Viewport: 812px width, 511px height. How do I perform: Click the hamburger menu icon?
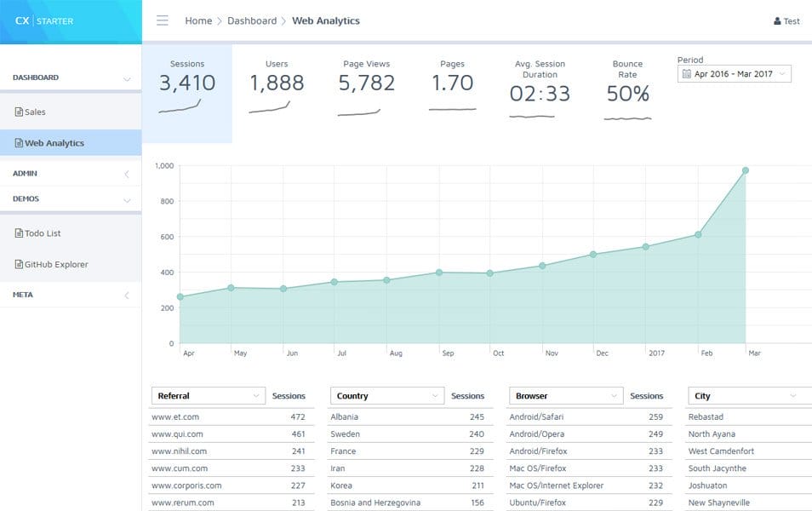click(x=163, y=20)
